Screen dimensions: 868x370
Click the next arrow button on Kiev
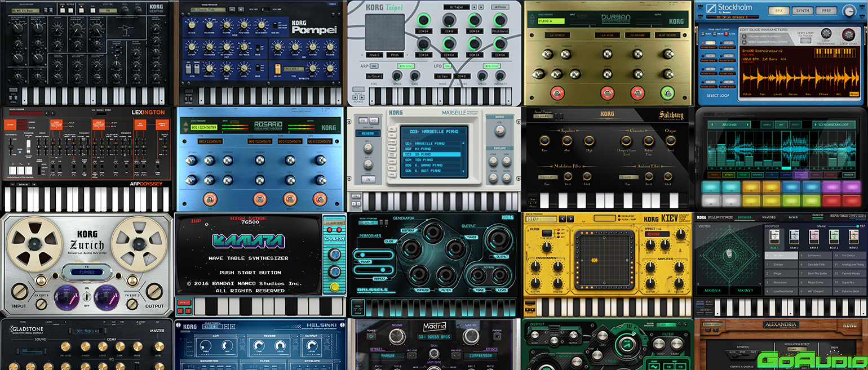[572, 219]
